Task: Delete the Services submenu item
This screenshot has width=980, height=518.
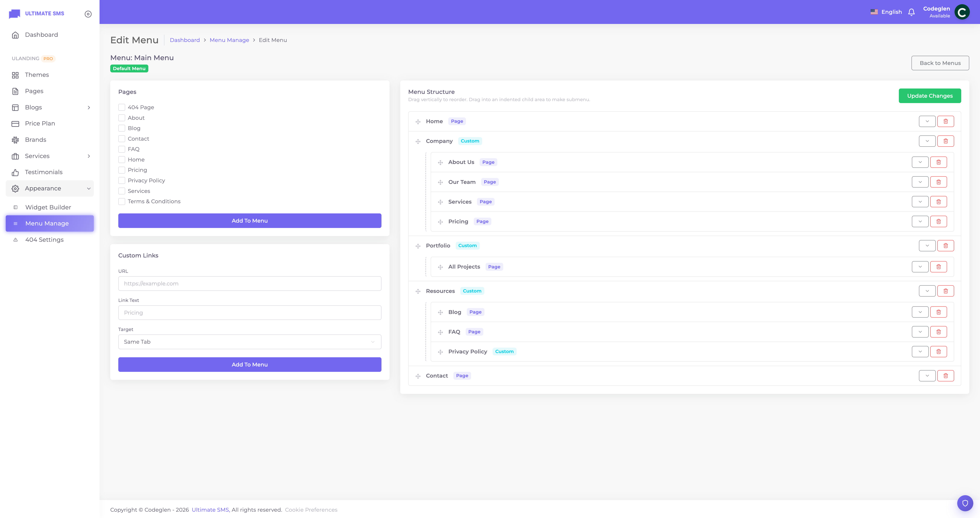Action: [938, 202]
